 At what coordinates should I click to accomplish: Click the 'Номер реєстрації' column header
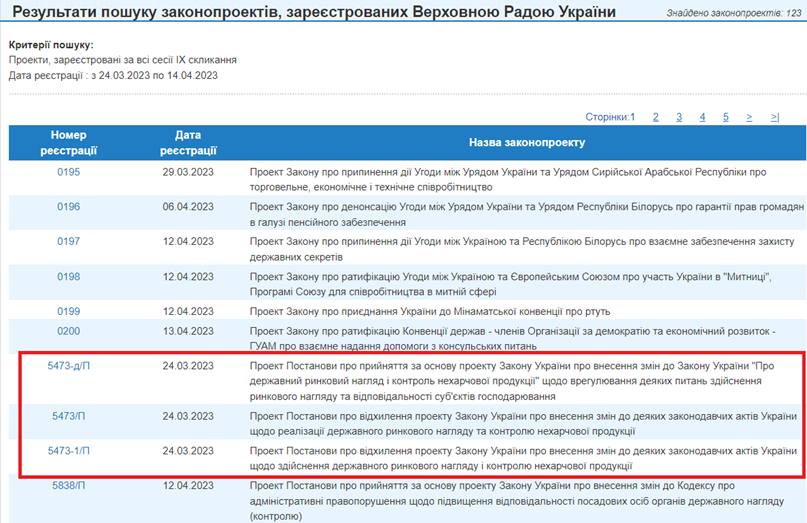pos(69,142)
